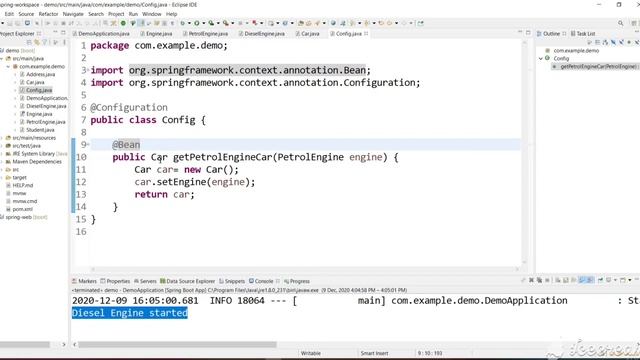Collapse the com.example.demo package in Project Explorer
The image size is (640, 360).
click(8, 67)
